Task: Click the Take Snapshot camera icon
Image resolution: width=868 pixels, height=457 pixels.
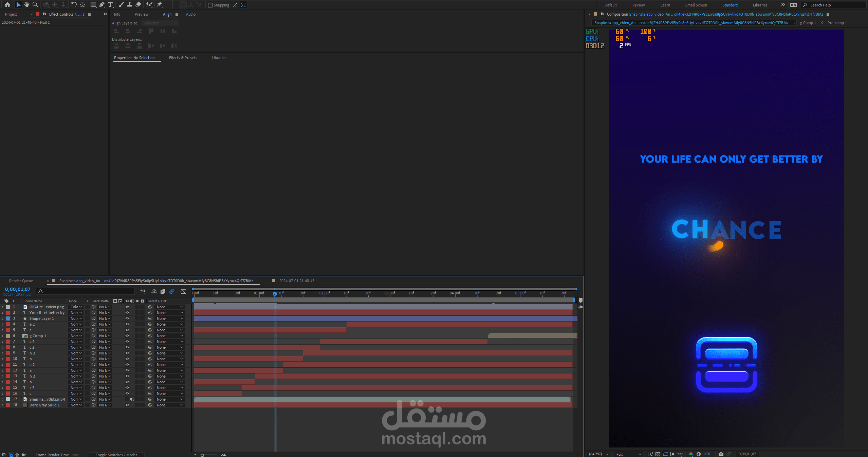Action: coord(721,454)
